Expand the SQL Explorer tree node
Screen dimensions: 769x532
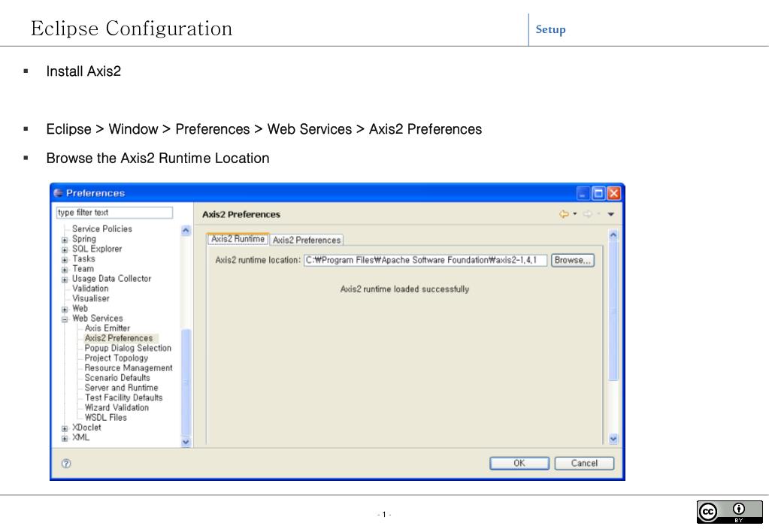[65, 249]
